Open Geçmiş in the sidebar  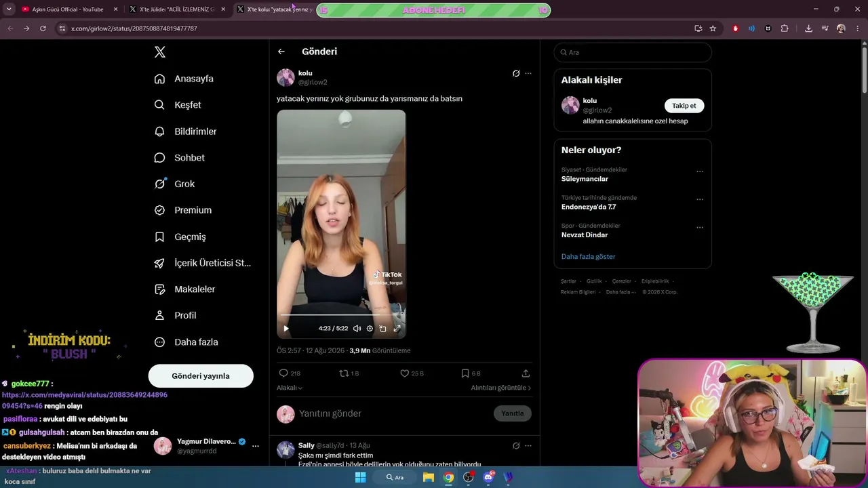(180, 237)
